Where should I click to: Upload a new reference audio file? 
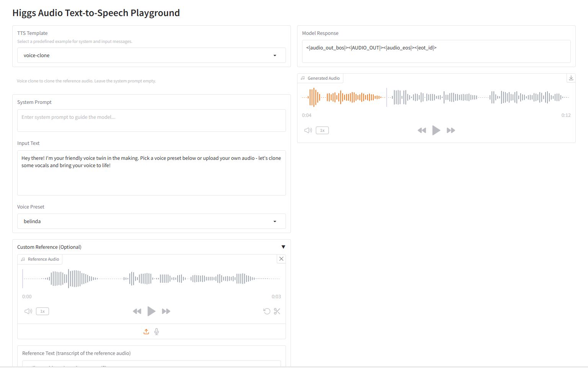click(146, 331)
